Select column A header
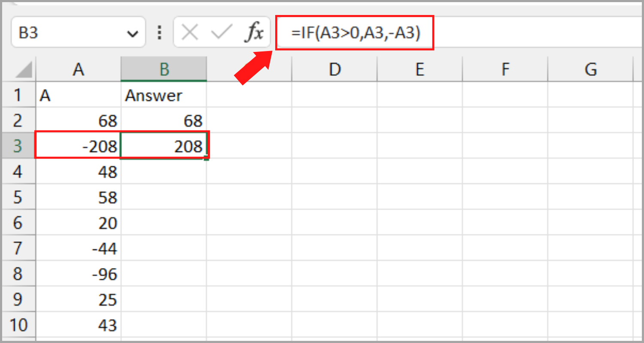The height and width of the screenshot is (343, 644). tap(78, 69)
